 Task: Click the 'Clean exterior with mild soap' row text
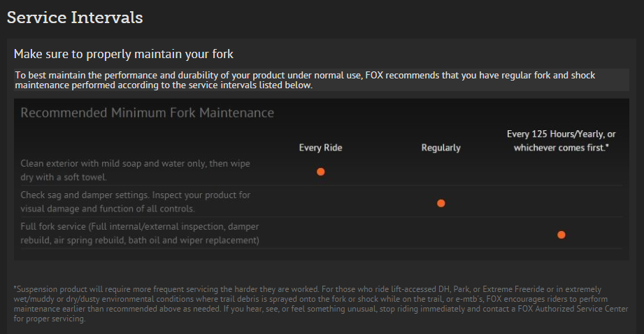135,169
